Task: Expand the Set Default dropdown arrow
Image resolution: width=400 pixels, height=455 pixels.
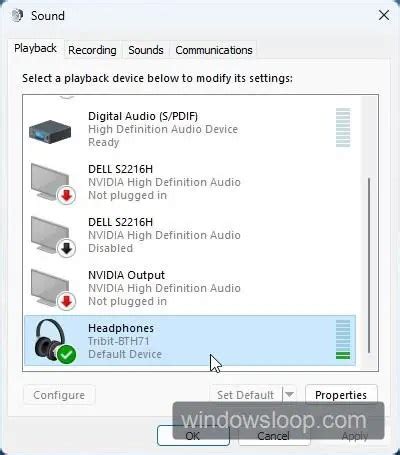Action: (289, 395)
